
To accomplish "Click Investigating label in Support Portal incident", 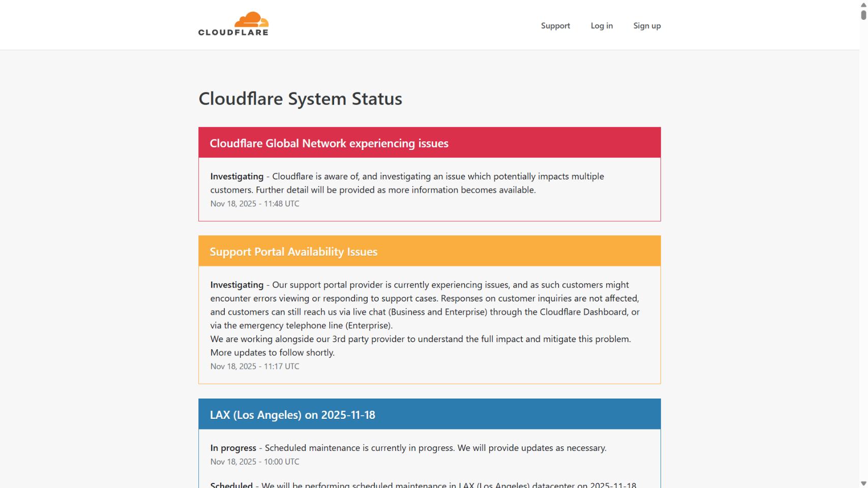I will point(237,285).
